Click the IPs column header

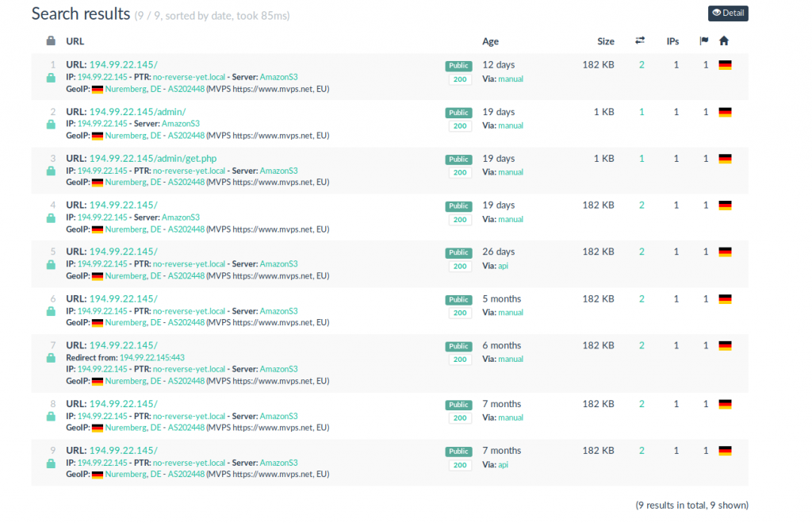(x=672, y=41)
